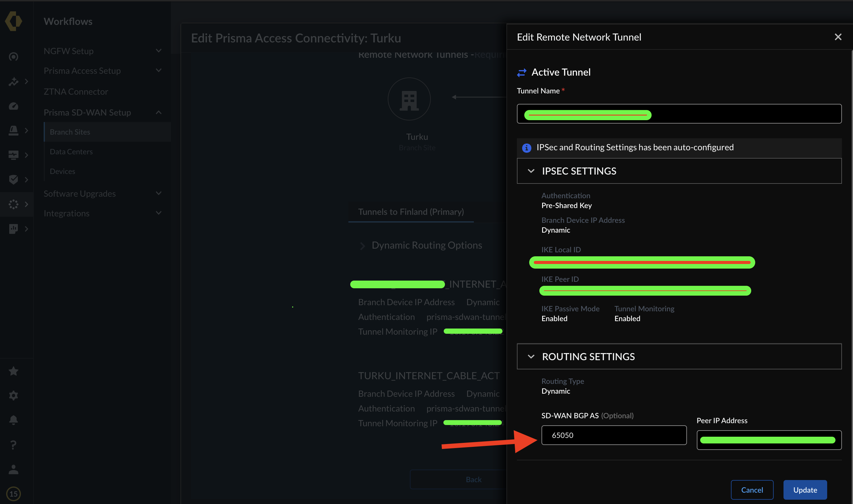
Task: Expand the NGFW Setup menu
Action: tap(159, 51)
